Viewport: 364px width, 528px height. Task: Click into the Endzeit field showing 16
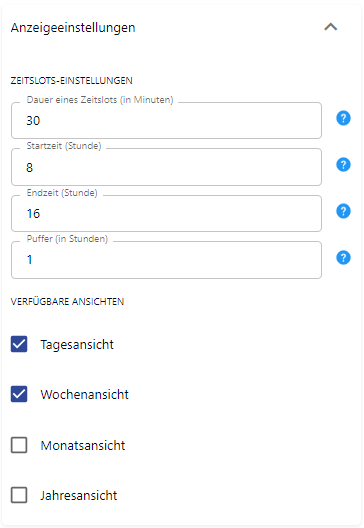point(166,213)
